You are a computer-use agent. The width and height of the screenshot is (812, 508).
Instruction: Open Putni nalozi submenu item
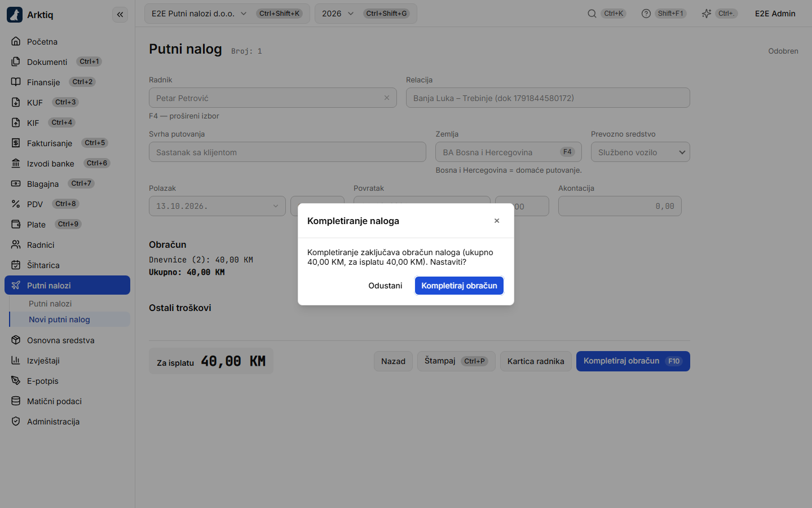click(70, 304)
